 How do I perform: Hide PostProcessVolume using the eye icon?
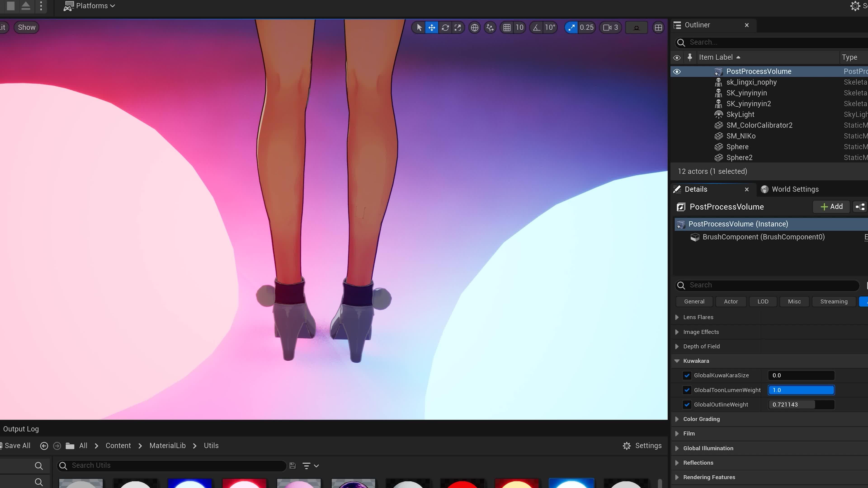tap(677, 71)
